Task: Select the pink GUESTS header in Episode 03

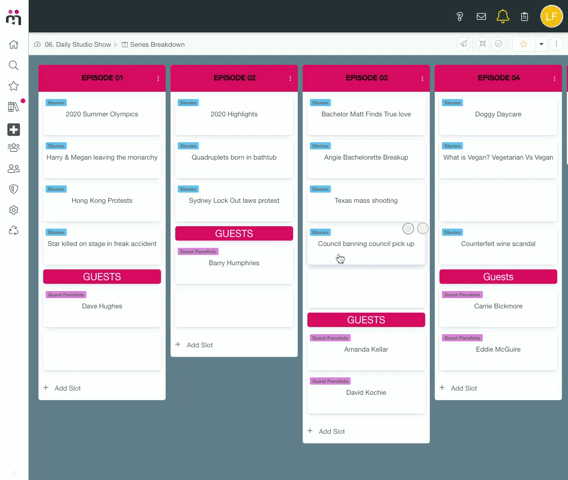Action: (x=366, y=320)
